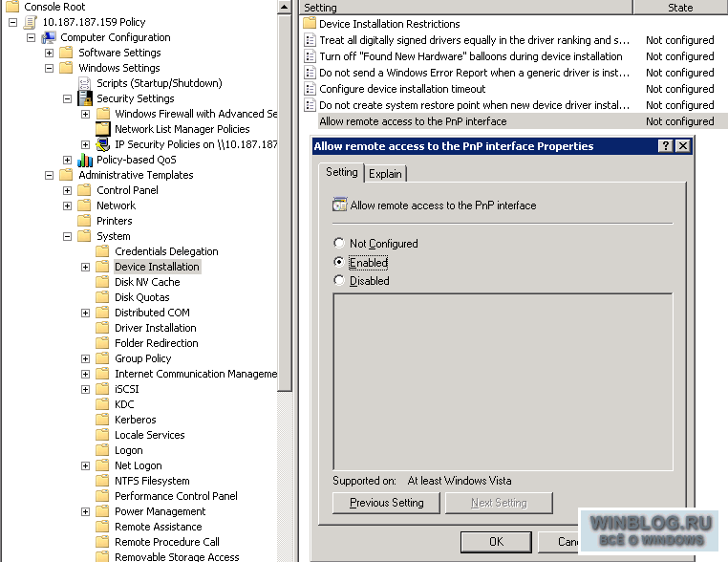Select the NTFS Filesystem tree item
This screenshot has height=562, width=728.
(x=152, y=481)
